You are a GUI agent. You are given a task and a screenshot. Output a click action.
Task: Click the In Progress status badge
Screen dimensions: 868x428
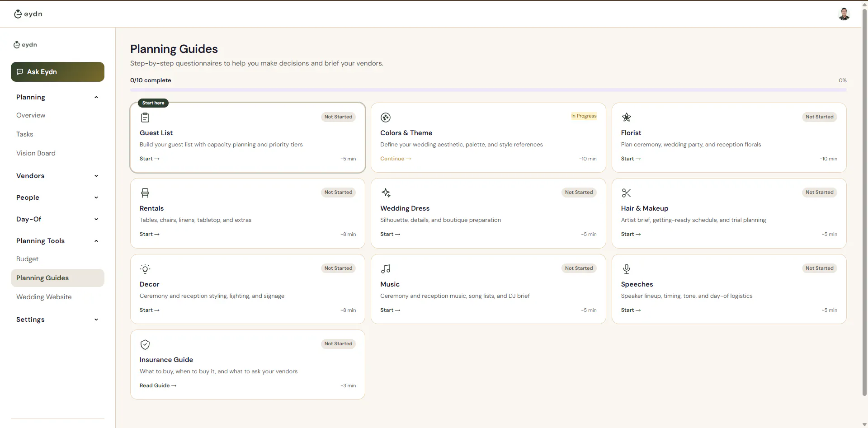[584, 116]
